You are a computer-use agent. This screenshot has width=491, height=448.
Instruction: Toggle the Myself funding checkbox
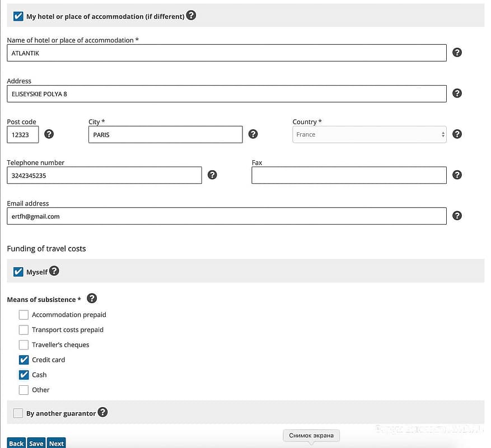tap(18, 272)
